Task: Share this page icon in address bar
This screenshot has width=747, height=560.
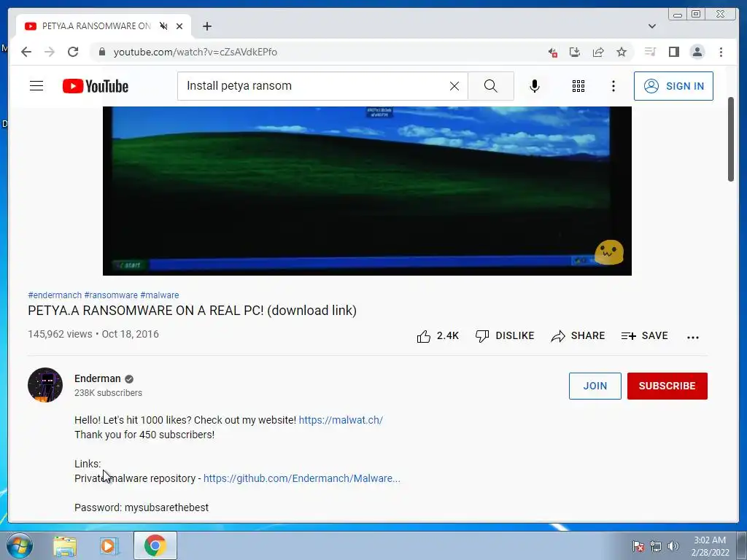Action: 598,52
